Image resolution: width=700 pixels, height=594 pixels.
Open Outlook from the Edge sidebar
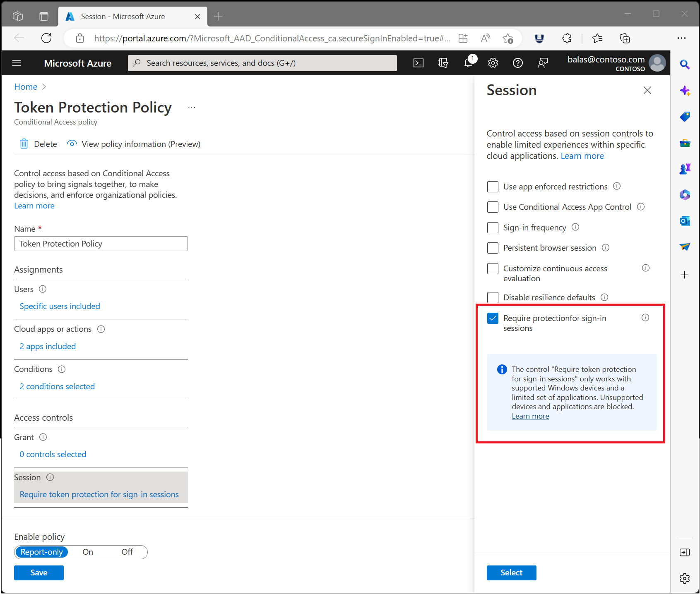click(685, 220)
